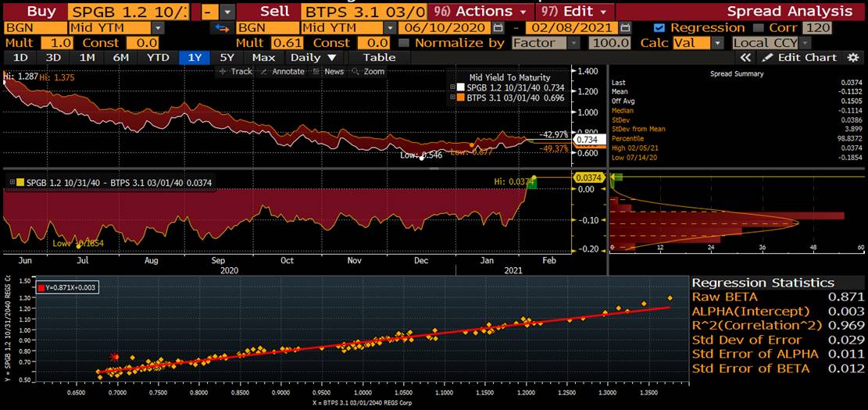Select the 1M time range tab

tap(87, 58)
